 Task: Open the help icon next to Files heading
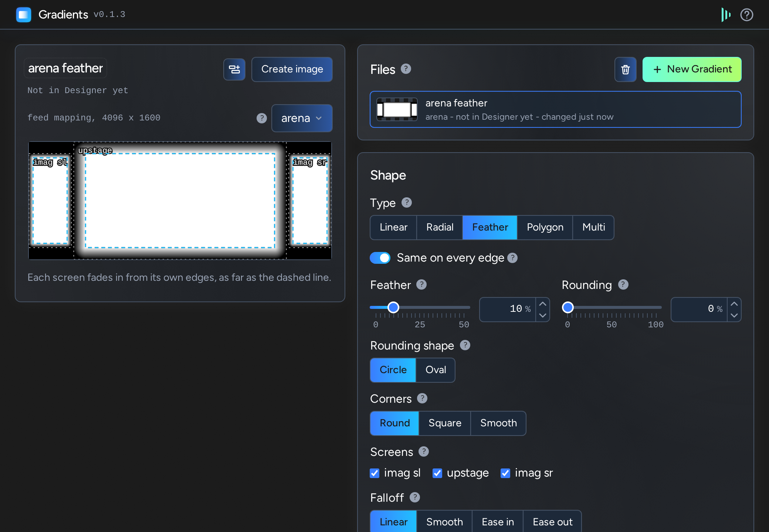pos(406,69)
